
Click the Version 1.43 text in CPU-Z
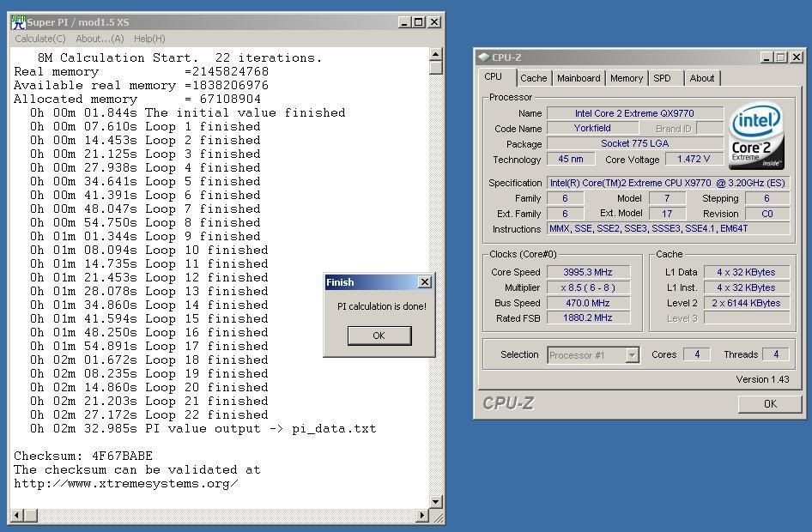click(762, 379)
